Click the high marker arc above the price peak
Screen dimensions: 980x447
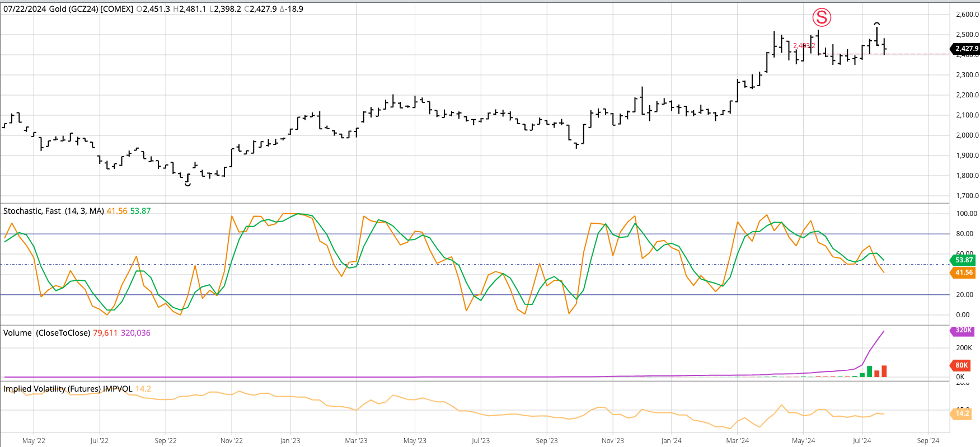[877, 24]
